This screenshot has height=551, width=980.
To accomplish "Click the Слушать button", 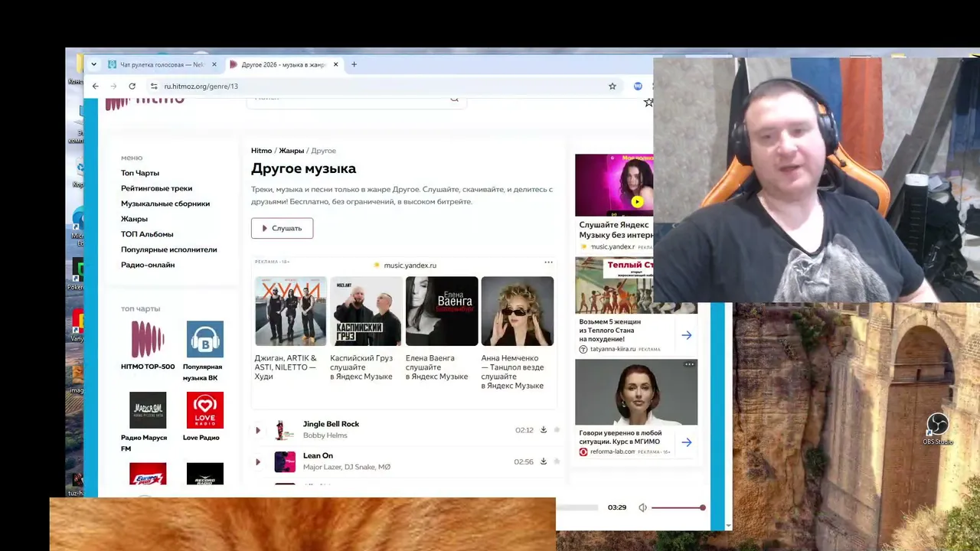I will coord(282,228).
